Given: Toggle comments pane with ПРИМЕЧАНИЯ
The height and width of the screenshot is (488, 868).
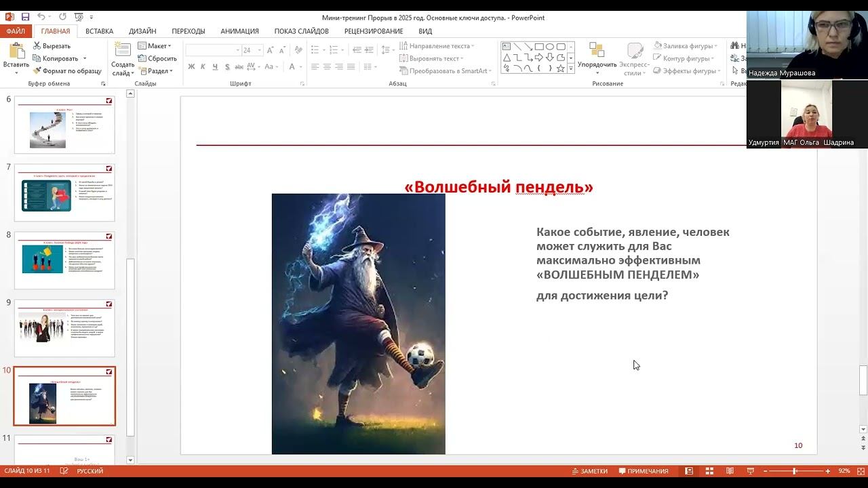Looking at the screenshot, I should (x=644, y=471).
